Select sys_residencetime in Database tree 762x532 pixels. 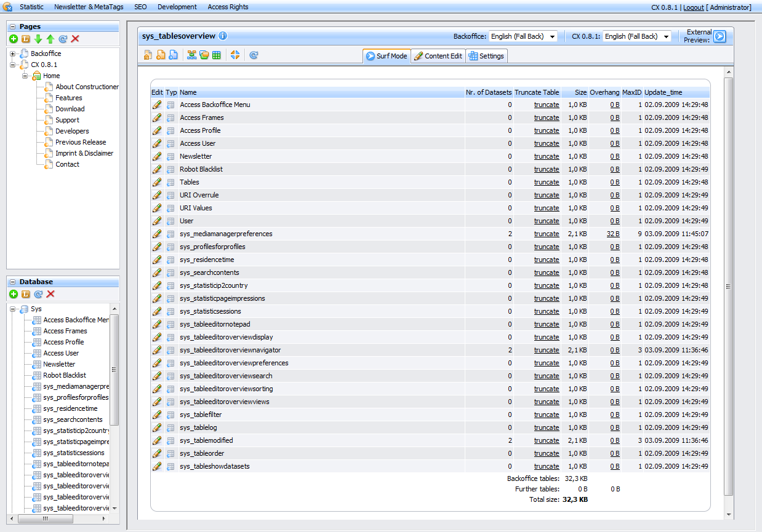[x=70, y=408]
